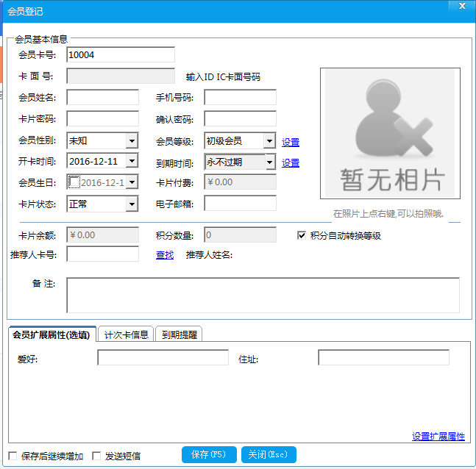The image size is (476, 469).
Task: Open the 设置扩展属性 link
Action: click(x=438, y=436)
